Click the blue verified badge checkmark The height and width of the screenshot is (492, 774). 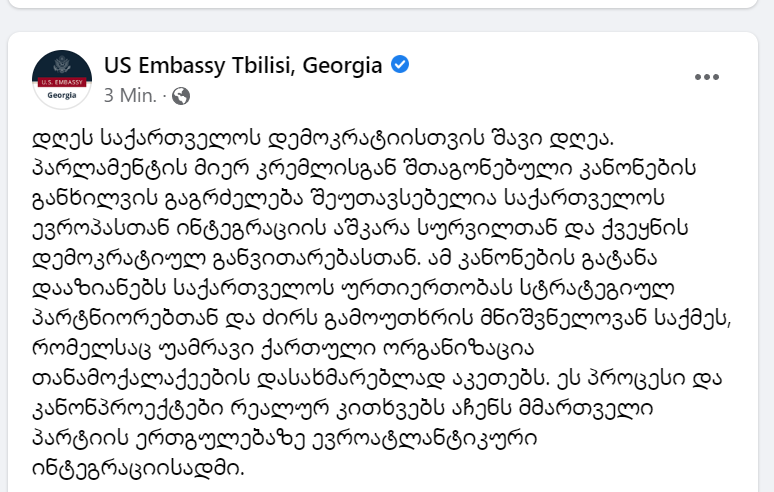pyautogui.click(x=400, y=64)
